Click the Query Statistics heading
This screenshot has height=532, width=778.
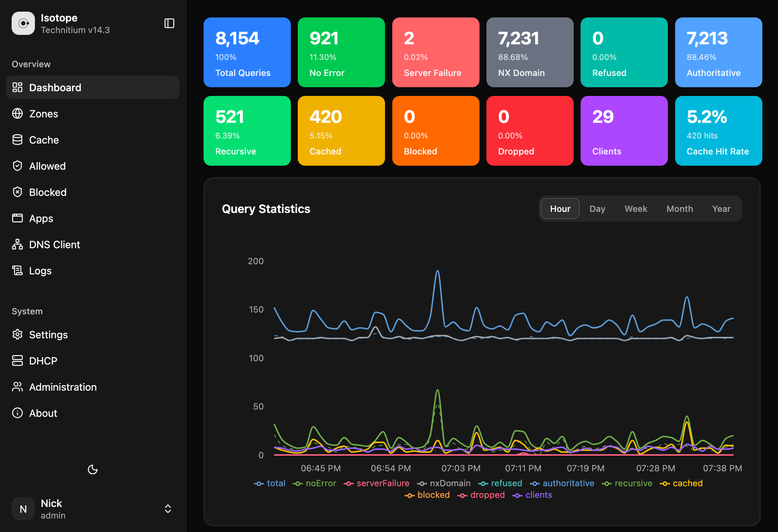pyautogui.click(x=266, y=209)
